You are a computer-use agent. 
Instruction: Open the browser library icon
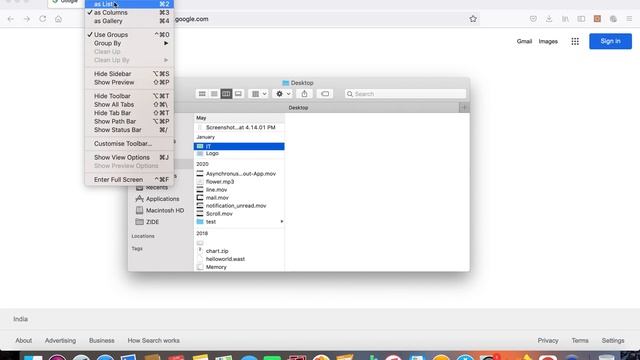click(x=565, y=19)
